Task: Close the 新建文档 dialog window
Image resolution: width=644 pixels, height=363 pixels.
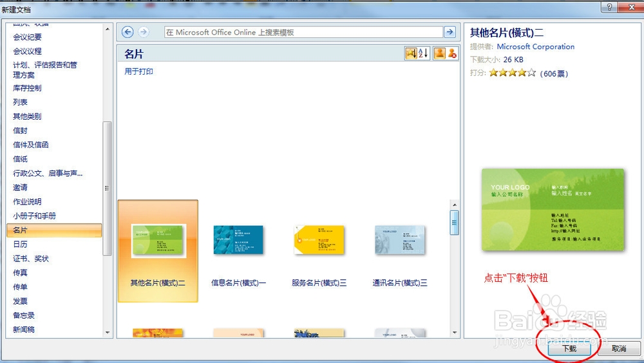Action: tap(632, 7)
